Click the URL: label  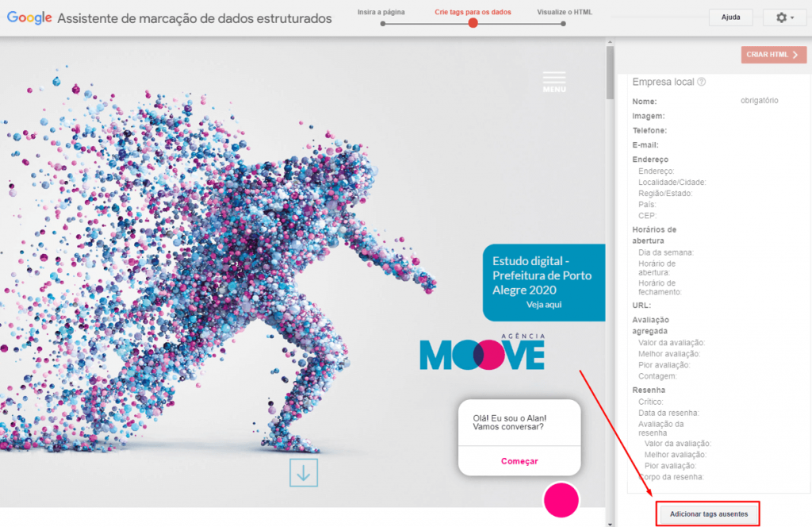pyautogui.click(x=642, y=306)
